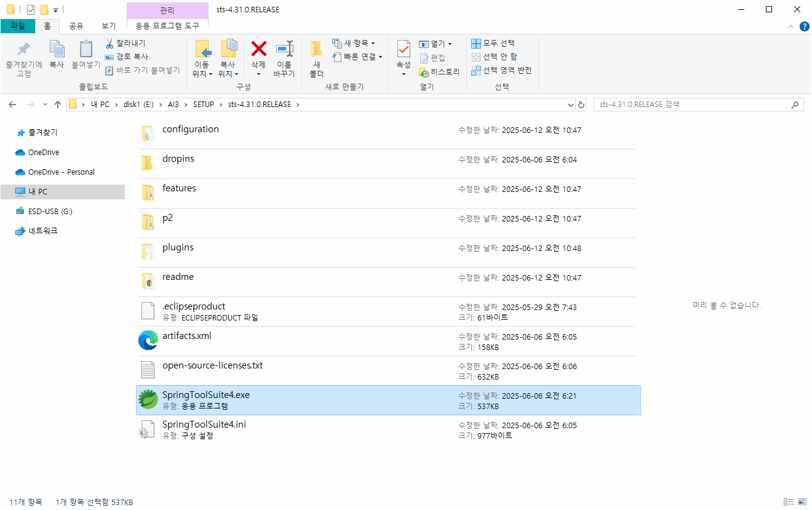
Task: Click Rename (이름 바꾸기) icon
Action: 284,49
